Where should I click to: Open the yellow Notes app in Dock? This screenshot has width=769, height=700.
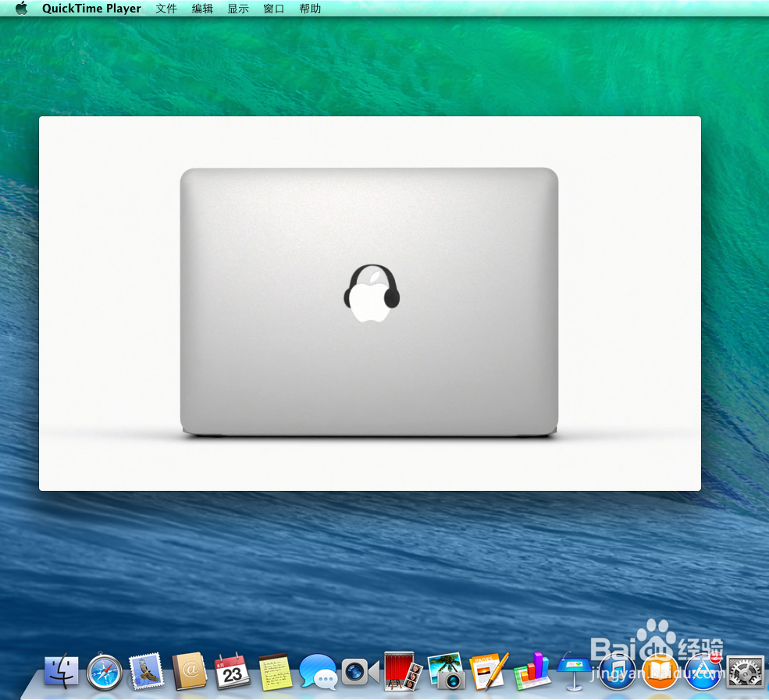pyautogui.click(x=275, y=672)
